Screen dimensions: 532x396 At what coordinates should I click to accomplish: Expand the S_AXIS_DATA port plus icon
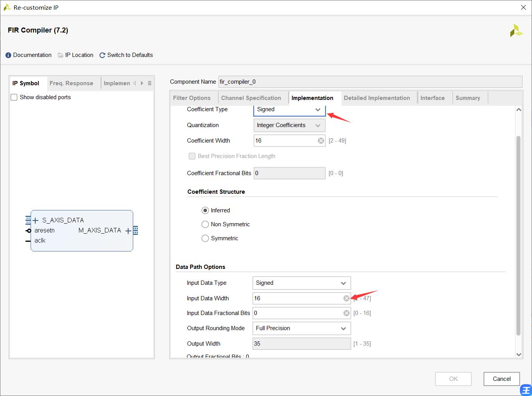(x=36, y=220)
